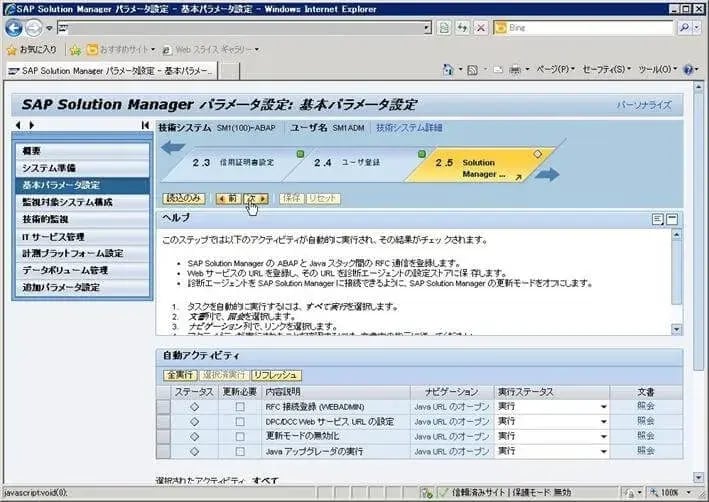The width and height of the screenshot is (709, 502).
Task: Click into the browser address bar
Action: click(246, 28)
